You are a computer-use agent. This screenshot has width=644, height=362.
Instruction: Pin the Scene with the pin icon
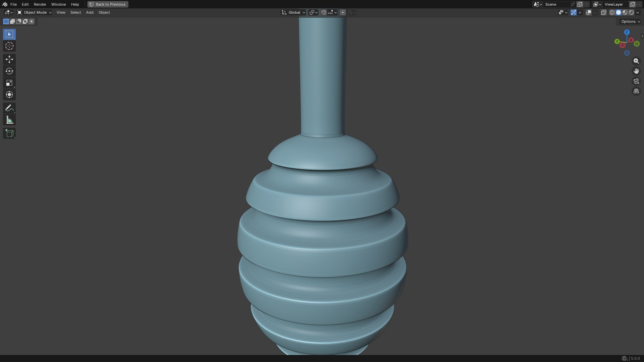point(573,4)
